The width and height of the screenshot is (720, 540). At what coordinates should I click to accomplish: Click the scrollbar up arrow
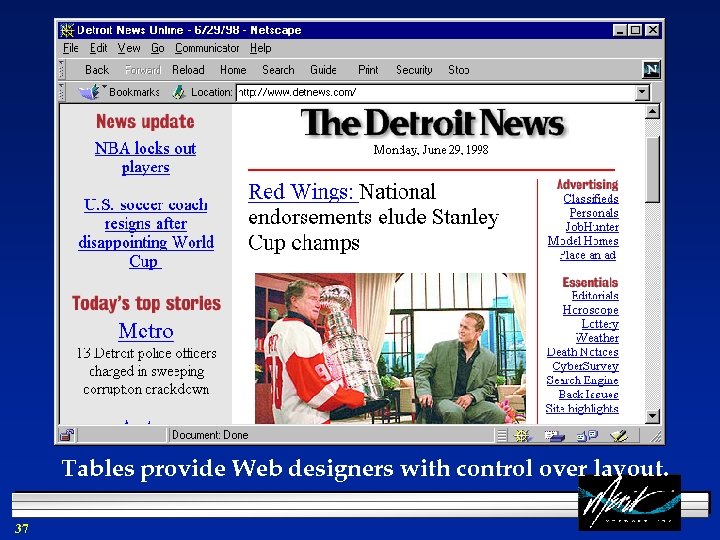coord(652,112)
